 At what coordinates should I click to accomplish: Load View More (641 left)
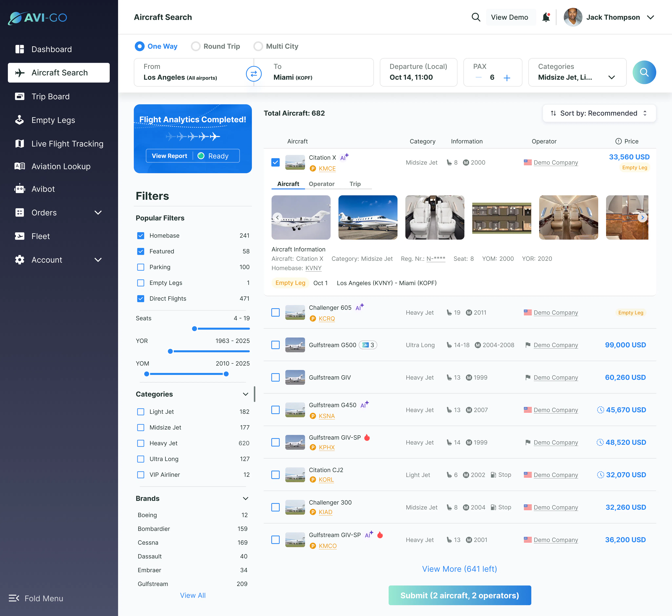[459, 569]
